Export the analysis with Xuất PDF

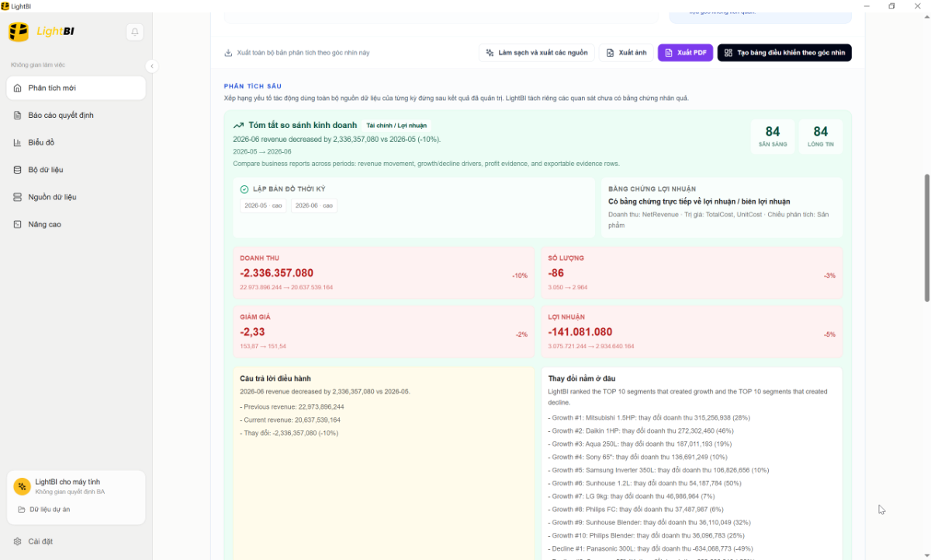pyautogui.click(x=685, y=53)
